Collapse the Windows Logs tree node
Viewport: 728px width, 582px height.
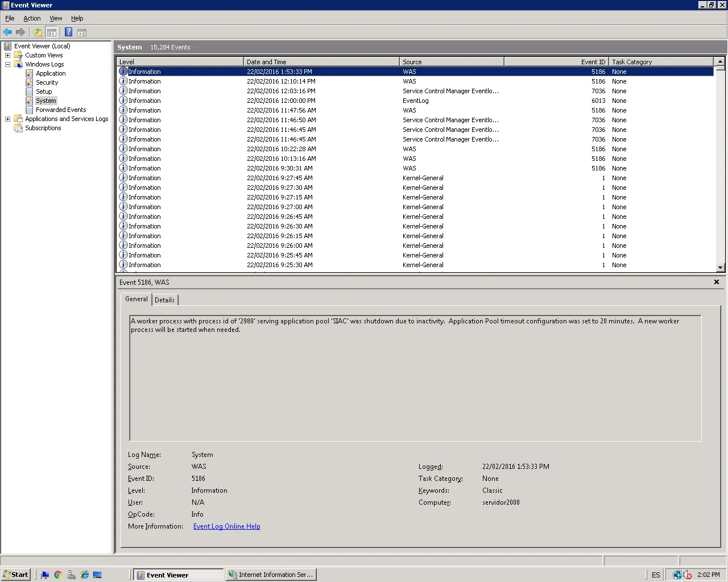(7, 64)
